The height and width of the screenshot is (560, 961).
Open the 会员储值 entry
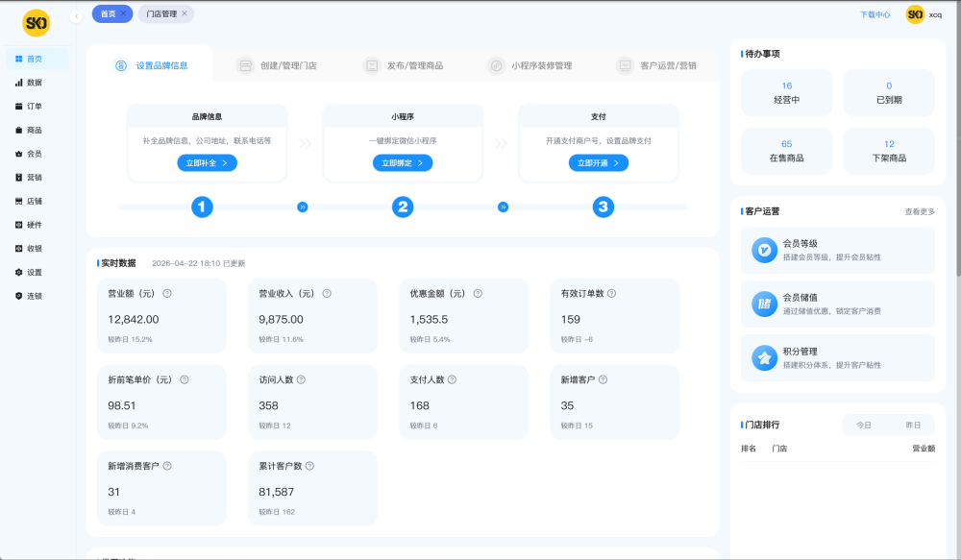click(838, 304)
